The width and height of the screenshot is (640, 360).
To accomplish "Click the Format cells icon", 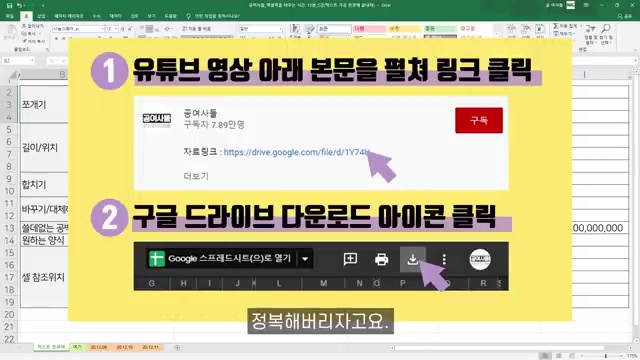I will pyautogui.click(x=540, y=29).
